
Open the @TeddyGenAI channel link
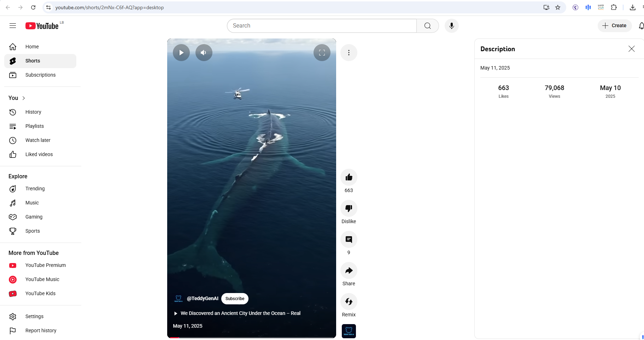[202, 299]
